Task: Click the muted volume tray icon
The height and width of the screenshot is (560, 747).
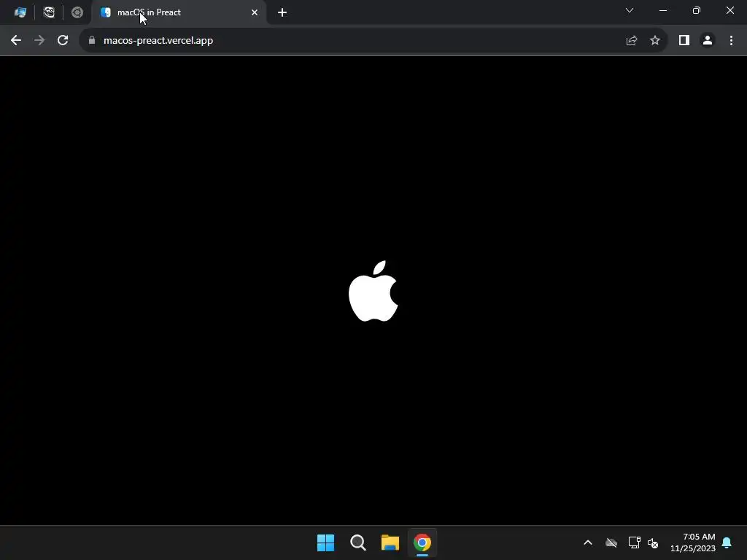Action: tap(653, 542)
